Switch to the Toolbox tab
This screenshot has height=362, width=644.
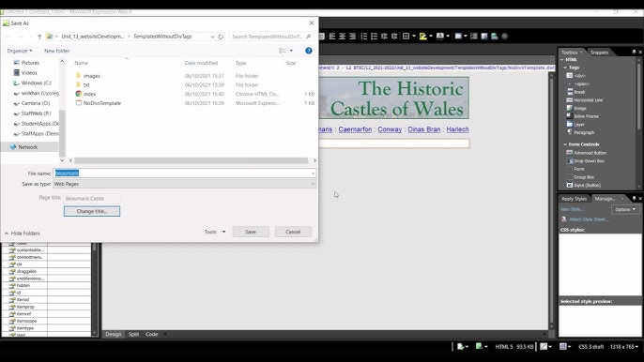point(569,53)
